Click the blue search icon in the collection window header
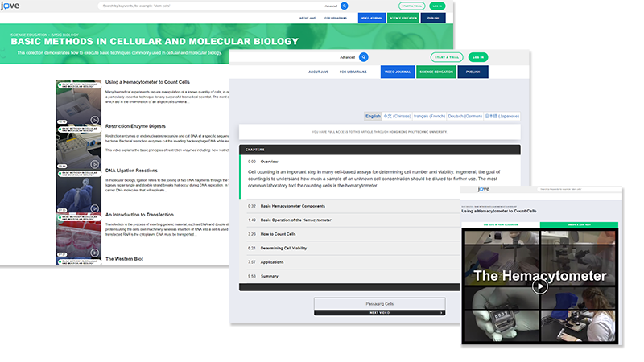The image size is (644, 362). coord(345,6)
